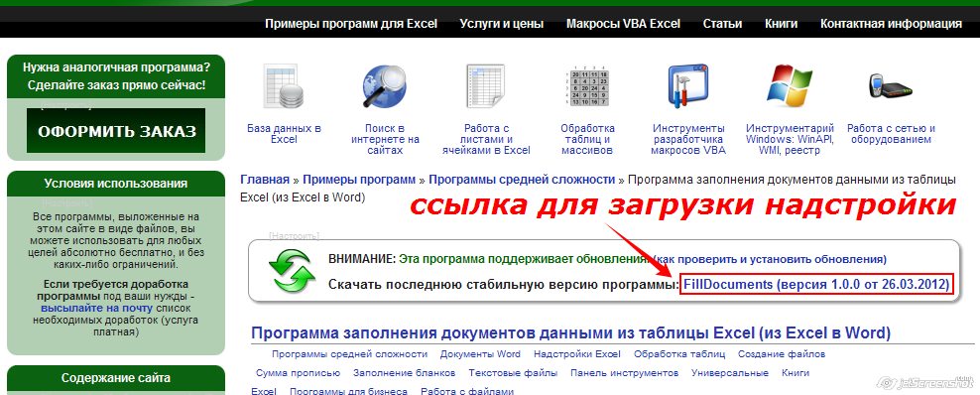Select the 'Панель инструментов' tag
Screen dimensions: 980x395
(x=624, y=372)
